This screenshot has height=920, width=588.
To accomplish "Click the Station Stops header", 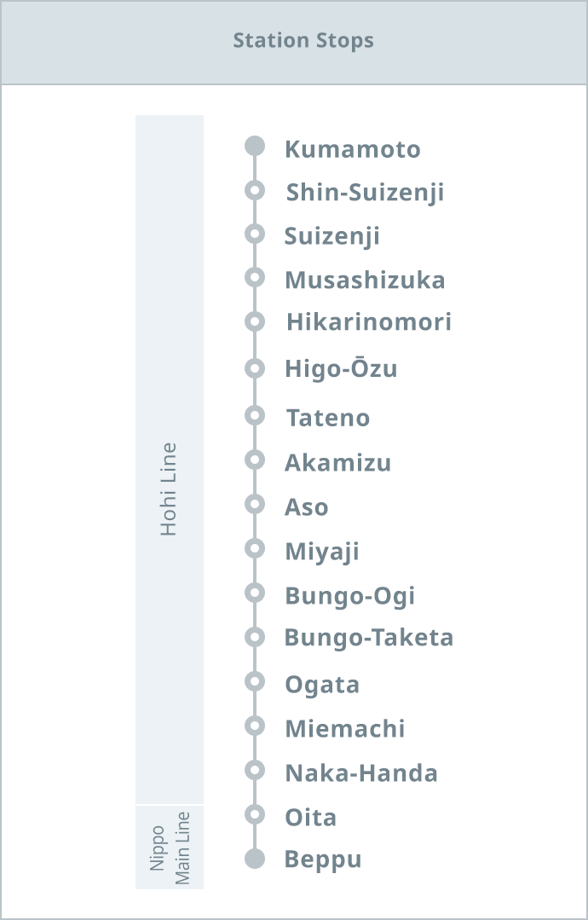I will click(303, 40).
